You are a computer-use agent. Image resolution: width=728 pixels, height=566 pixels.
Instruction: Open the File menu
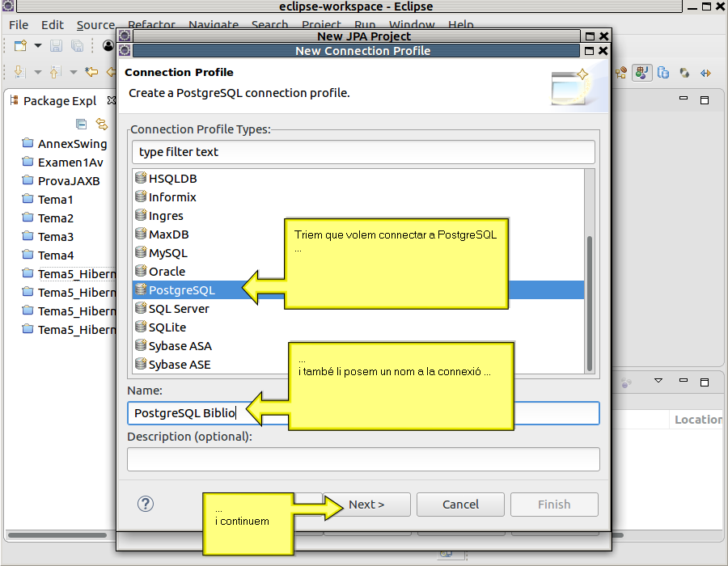coord(19,24)
